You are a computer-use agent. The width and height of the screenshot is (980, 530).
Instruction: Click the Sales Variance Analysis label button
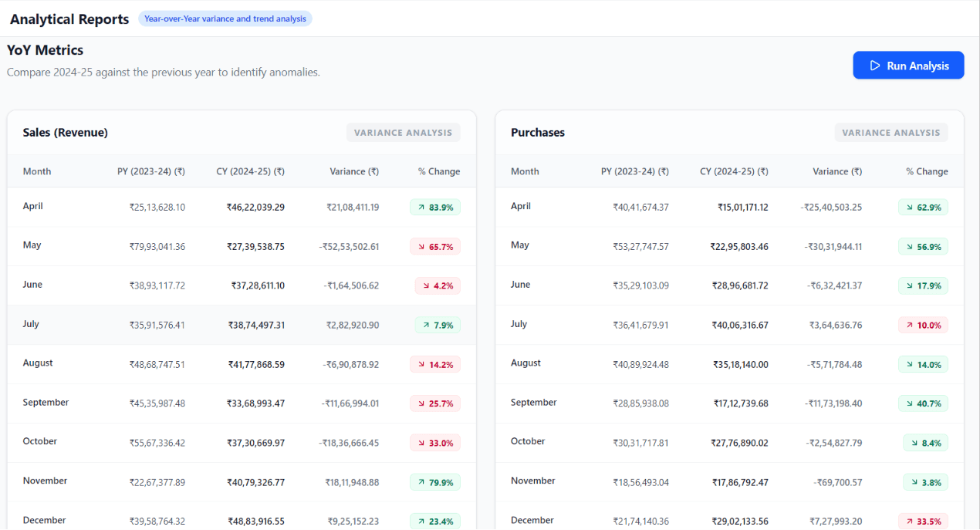click(x=403, y=133)
